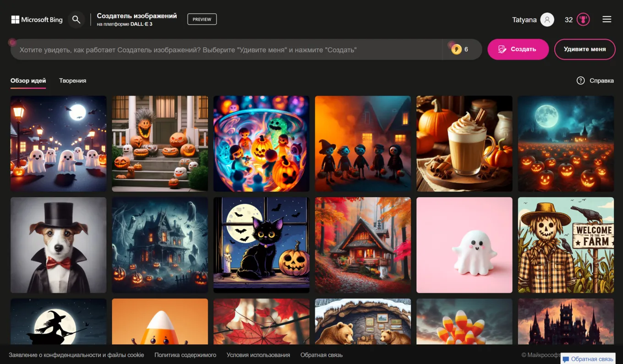Click the feedback chat bubble icon
Image resolution: width=623 pixels, height=364 pixels.
coord(566,359)
